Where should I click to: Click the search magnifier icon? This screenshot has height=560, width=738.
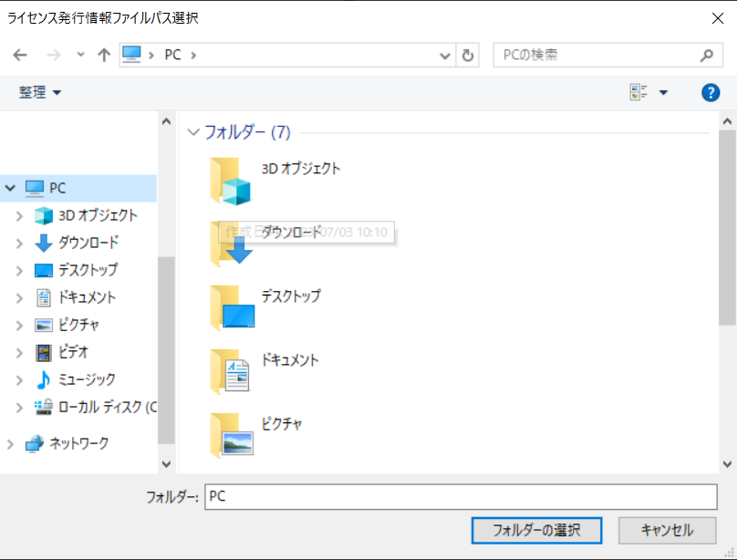tap(706, 55)
